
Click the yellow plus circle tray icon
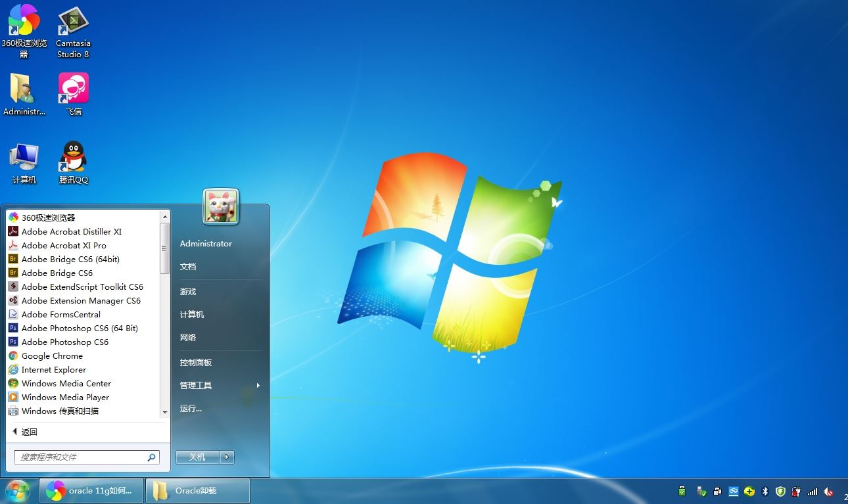(x=749, y=491)
